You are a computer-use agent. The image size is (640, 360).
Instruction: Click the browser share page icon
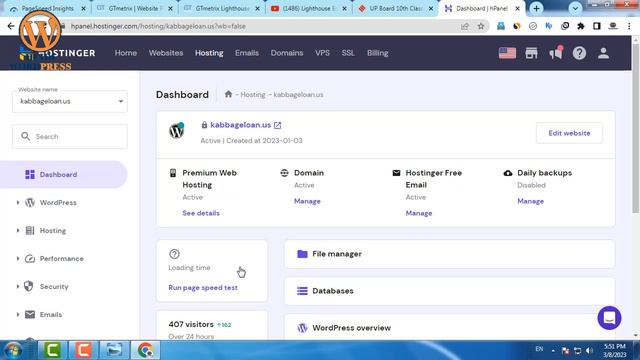click(x=464, y=26)
